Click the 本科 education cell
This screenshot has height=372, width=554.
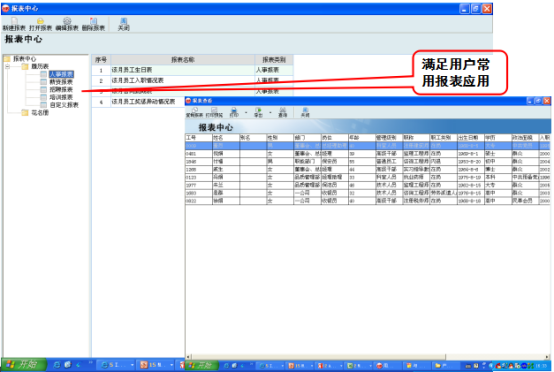498,177
